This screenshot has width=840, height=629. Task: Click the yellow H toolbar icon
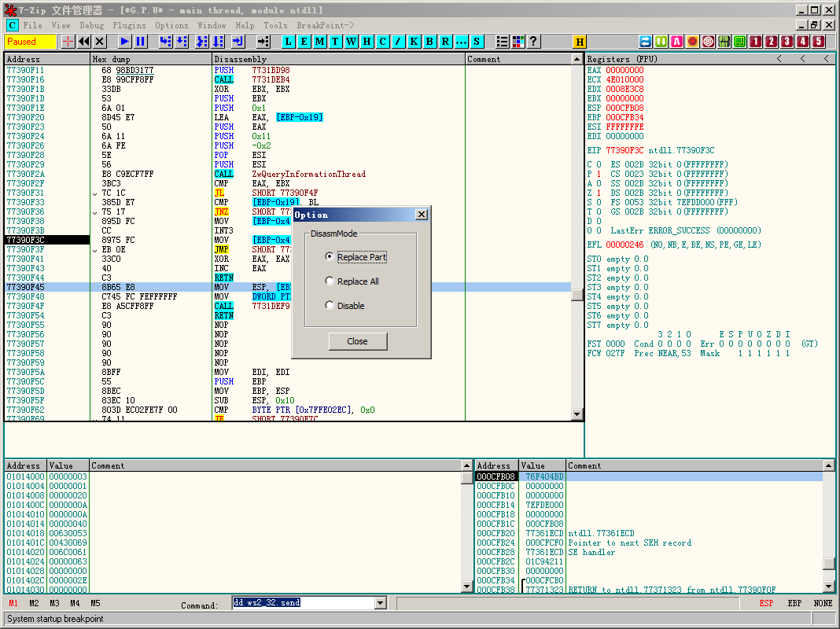pyautogui.click(x=580, y=42)
